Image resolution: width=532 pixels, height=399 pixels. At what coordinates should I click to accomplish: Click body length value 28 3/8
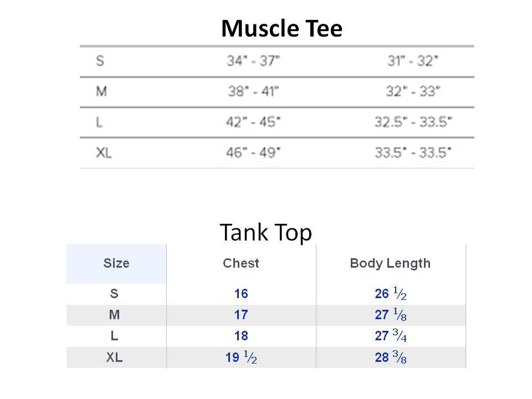pyautogui.click(x=391, y=357)
